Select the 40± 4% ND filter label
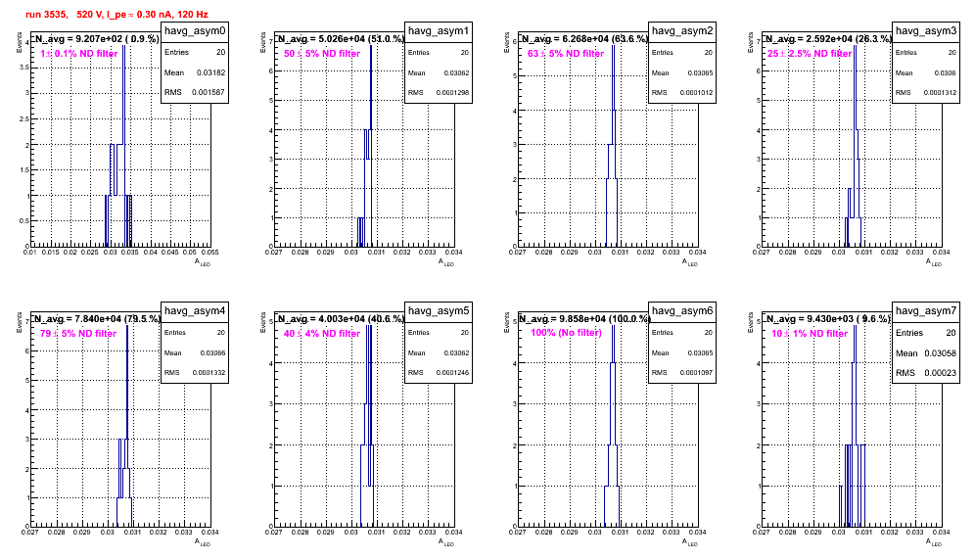 tap(322, 334)
